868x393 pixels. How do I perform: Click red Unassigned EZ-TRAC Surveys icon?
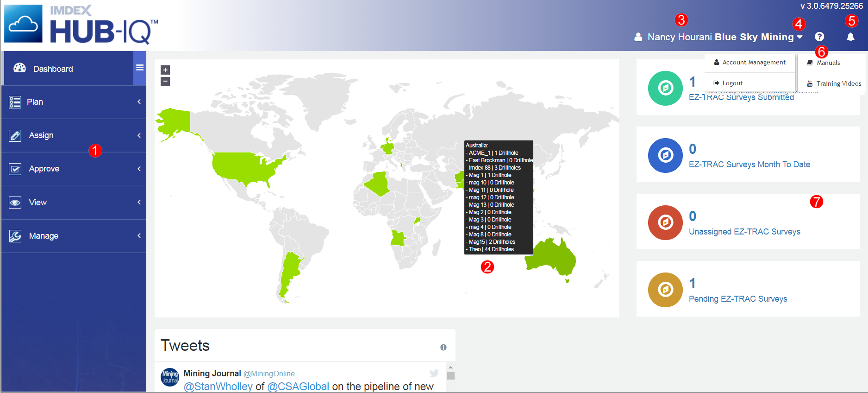[x=665, y=222]
